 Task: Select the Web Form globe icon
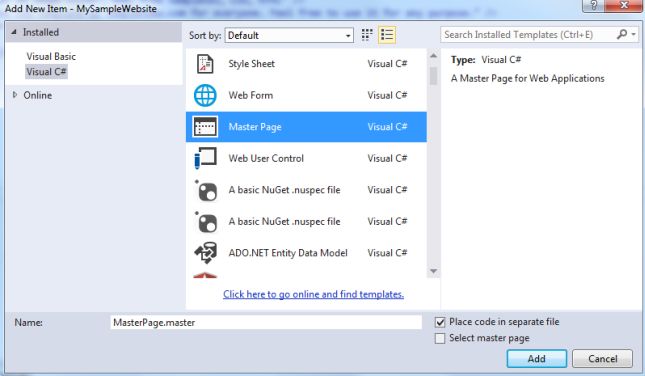pos(205,95)
